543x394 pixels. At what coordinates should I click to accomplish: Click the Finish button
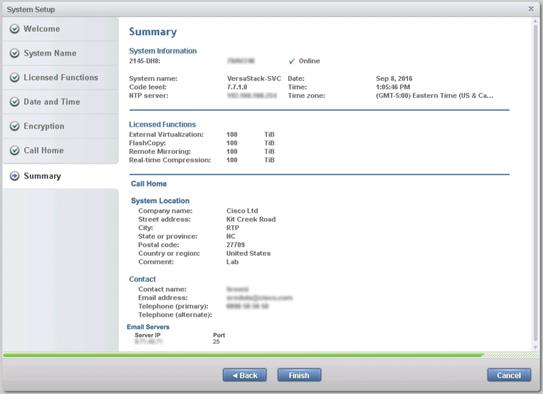(x=299, y=375)
